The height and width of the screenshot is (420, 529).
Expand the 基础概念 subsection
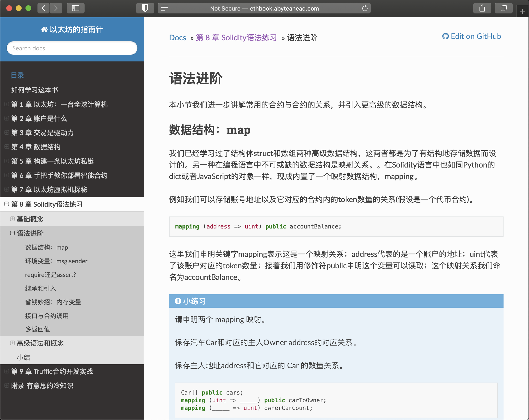click(12, 219)
